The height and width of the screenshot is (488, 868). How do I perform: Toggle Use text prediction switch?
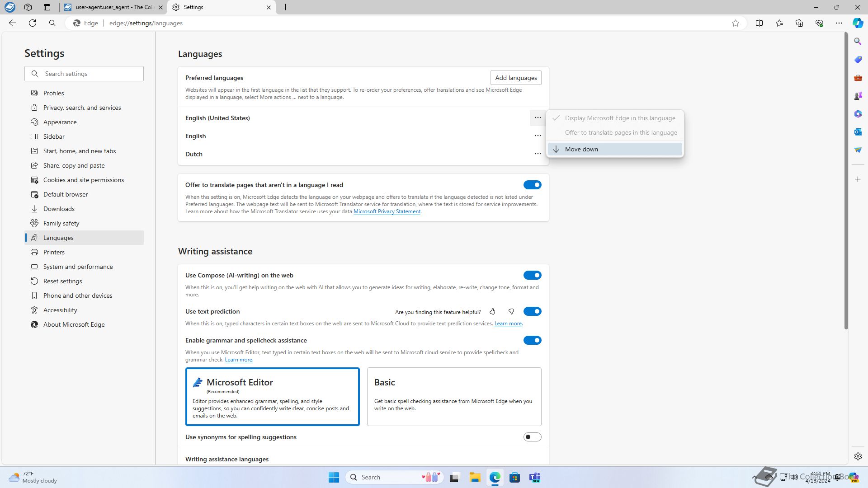tap(533, 311)
